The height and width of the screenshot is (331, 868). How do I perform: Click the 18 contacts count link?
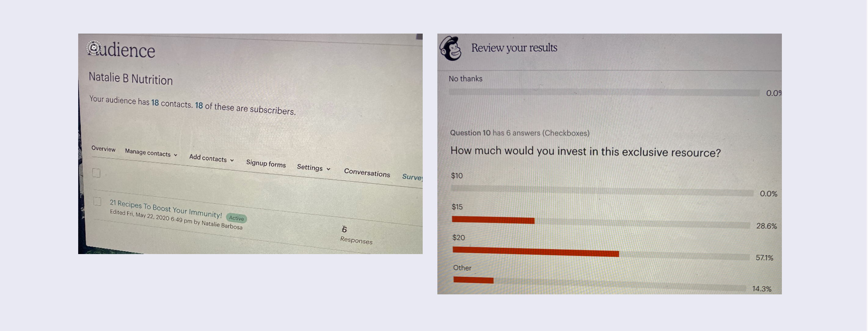(x=155, y=103)
